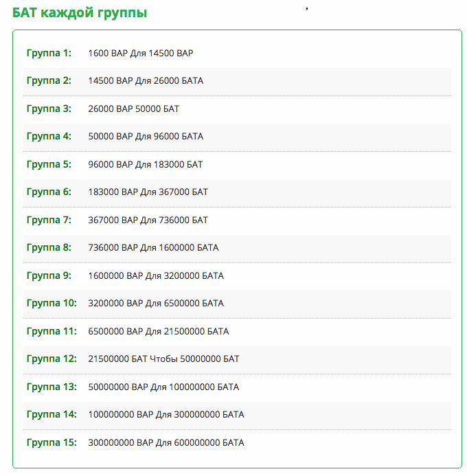Click value "26000 ВАР 50000 БАТ"

(x=133, y=109)
